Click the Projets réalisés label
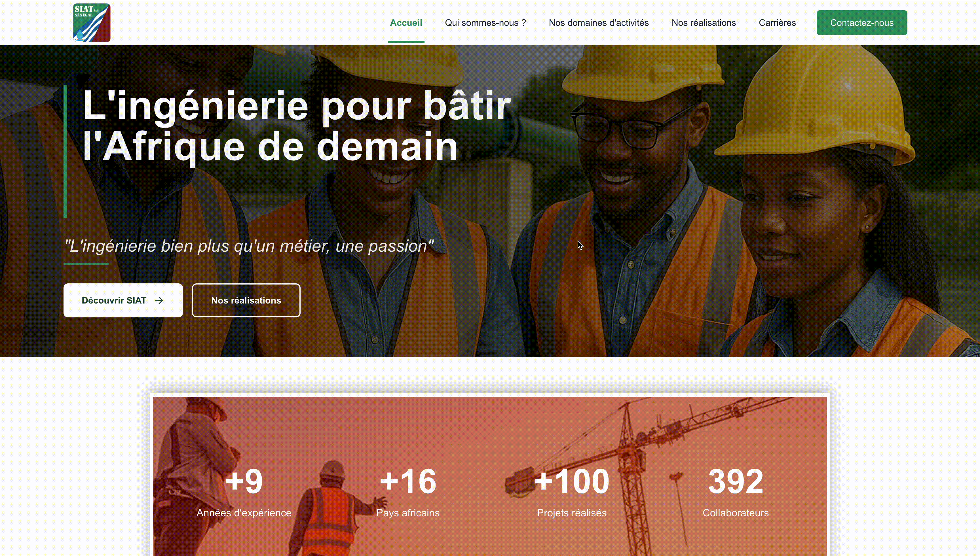980x556 pixels. [x=572, y=512]
